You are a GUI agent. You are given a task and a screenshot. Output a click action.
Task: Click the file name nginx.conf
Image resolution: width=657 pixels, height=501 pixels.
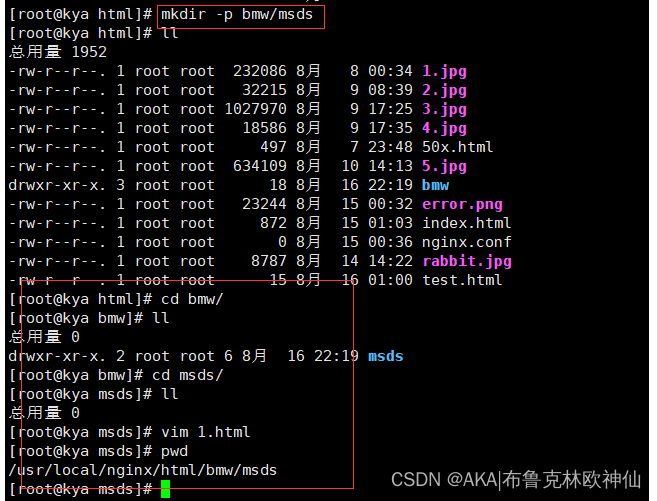466,242
